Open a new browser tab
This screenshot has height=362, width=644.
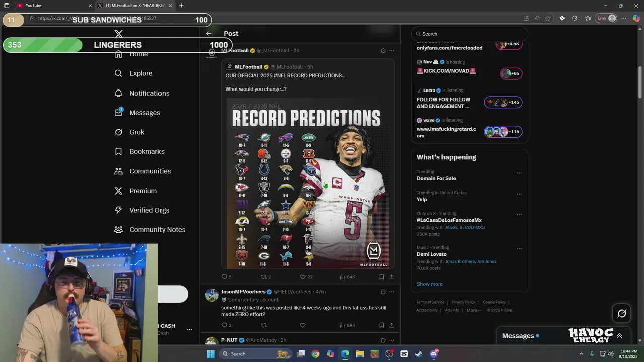[x=181, y=5]
